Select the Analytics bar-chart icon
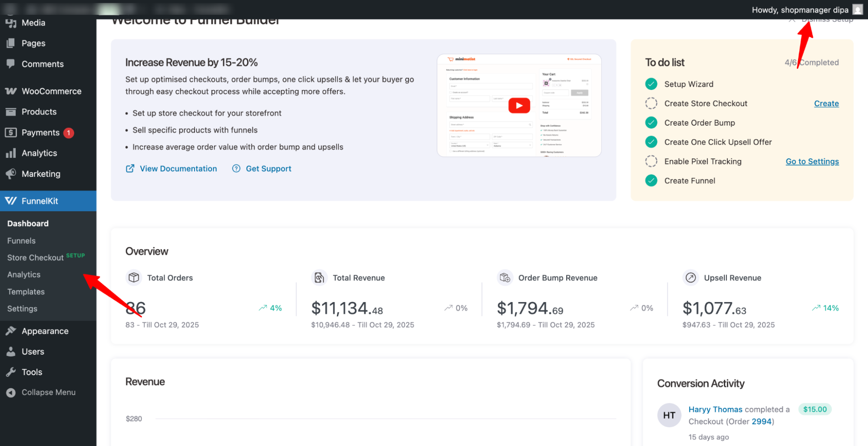Screen dimensions: 868x446 [x=11, y=153]
